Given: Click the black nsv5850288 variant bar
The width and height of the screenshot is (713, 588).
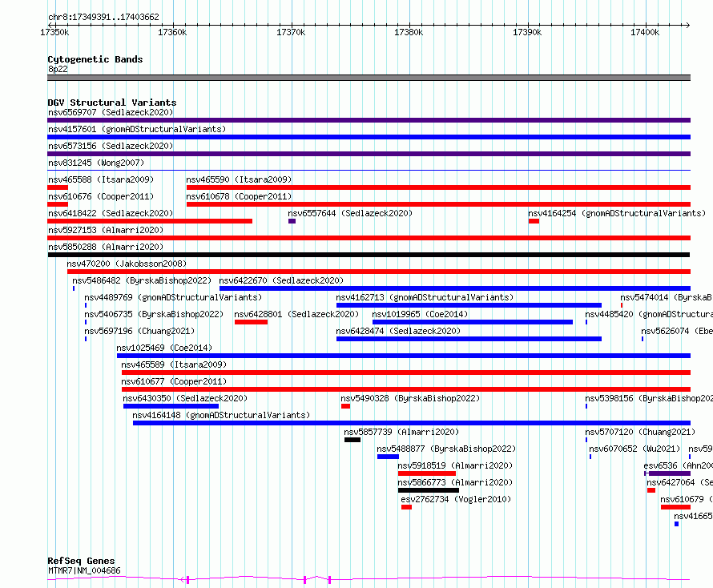Looking at the screenshot, I should pos(369,255).
